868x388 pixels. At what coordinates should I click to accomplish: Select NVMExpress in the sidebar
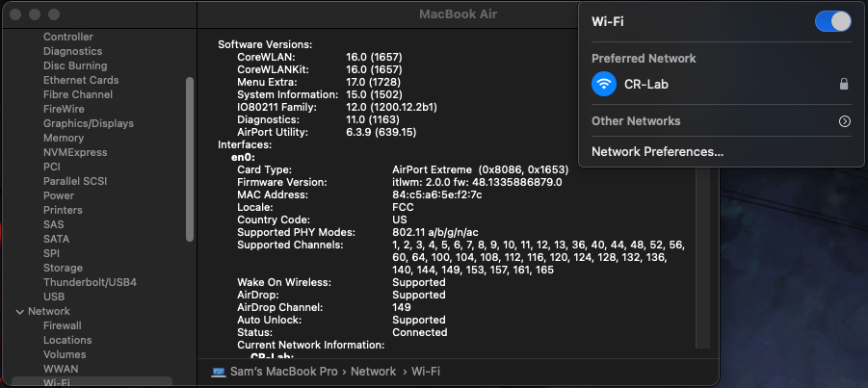[75, 152]
